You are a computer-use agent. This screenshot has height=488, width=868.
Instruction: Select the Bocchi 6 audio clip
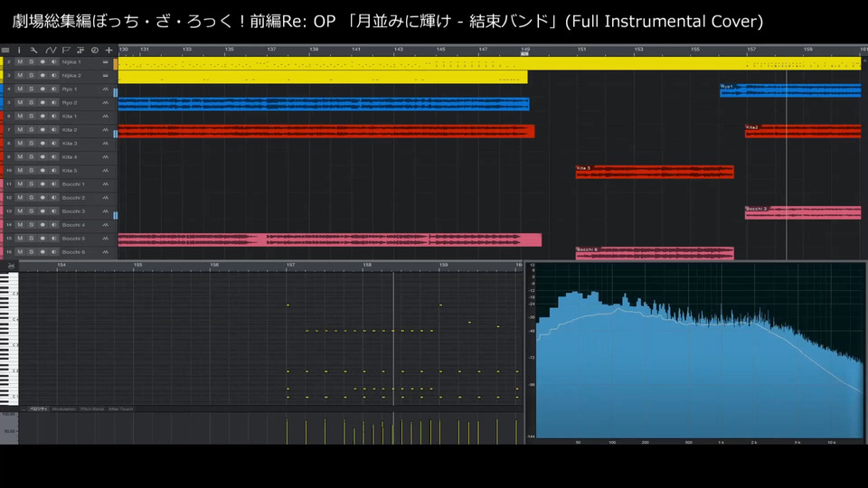coord(655,253)
